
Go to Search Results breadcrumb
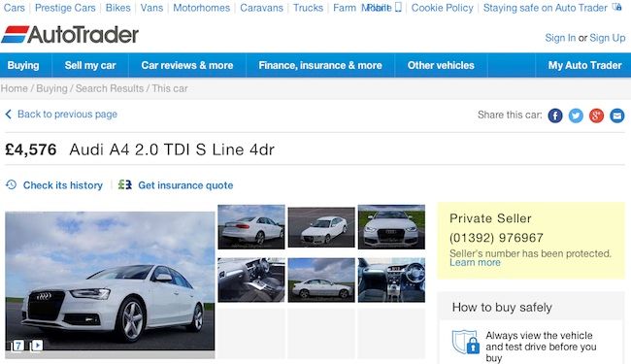pos(110,88)
